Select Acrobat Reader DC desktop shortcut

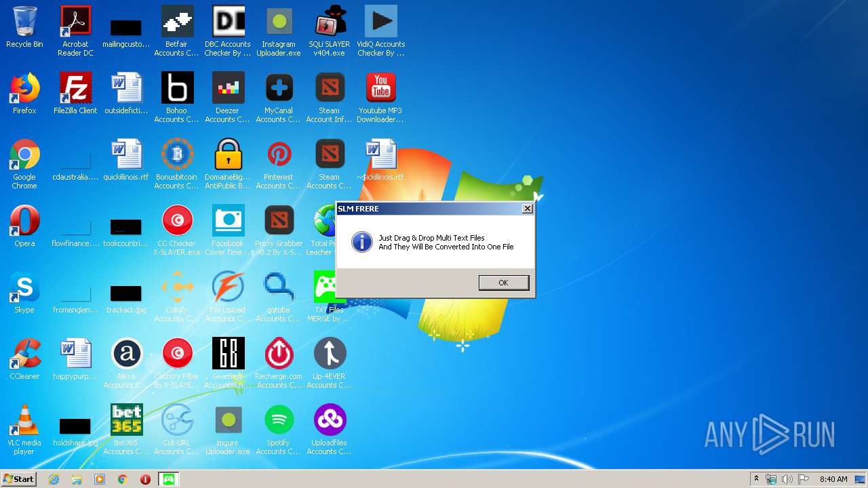(x=75, y=31)
